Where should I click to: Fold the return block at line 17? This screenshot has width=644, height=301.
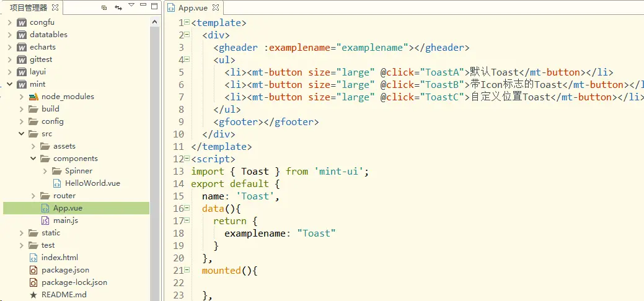(x=187, y=220)
